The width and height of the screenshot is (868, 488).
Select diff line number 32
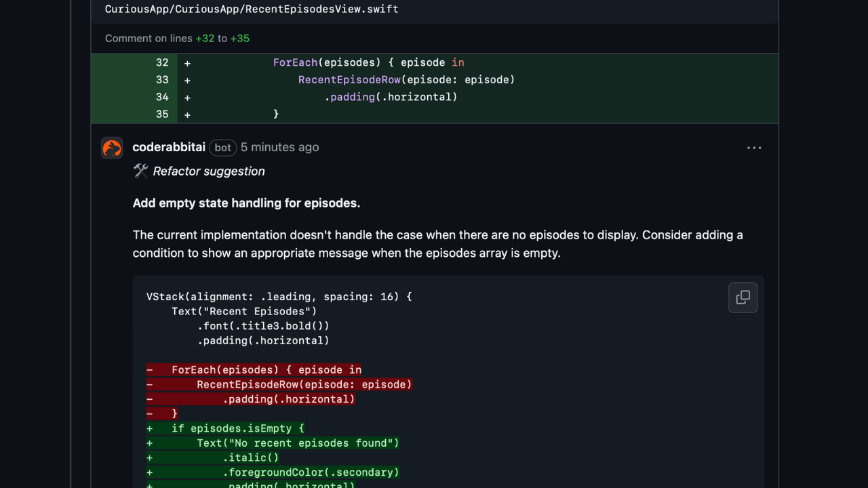tap(162, 62)
